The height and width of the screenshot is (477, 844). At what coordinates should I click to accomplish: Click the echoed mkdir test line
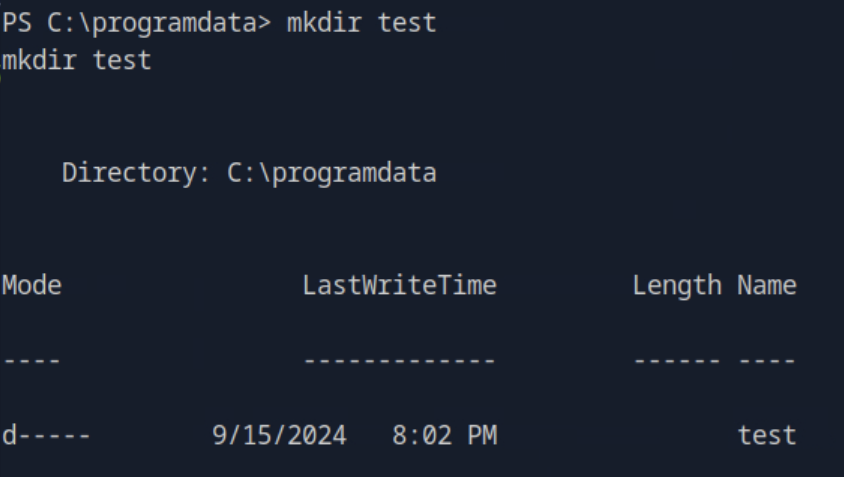pos(76,60)
